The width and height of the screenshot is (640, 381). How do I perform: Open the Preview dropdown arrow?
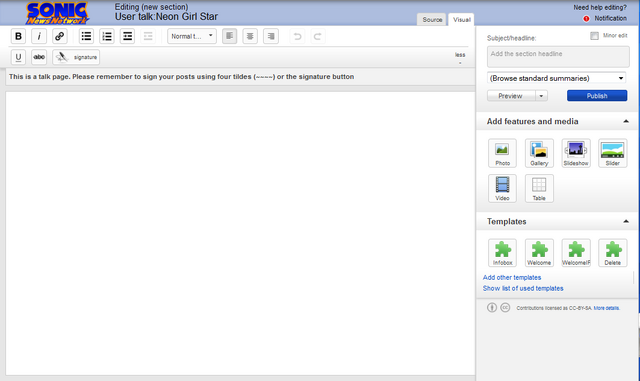(541, 96)
